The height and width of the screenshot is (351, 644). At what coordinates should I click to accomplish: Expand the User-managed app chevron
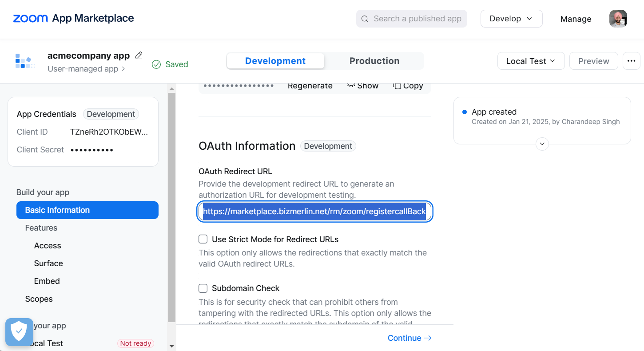(x=123, y=69)
